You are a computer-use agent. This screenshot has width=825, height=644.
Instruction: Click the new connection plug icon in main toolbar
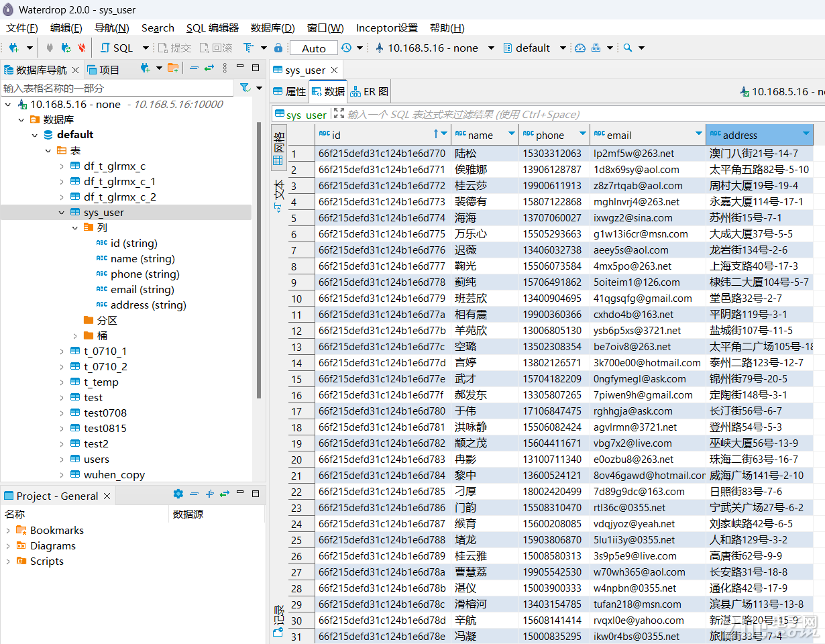coord(14,48)
